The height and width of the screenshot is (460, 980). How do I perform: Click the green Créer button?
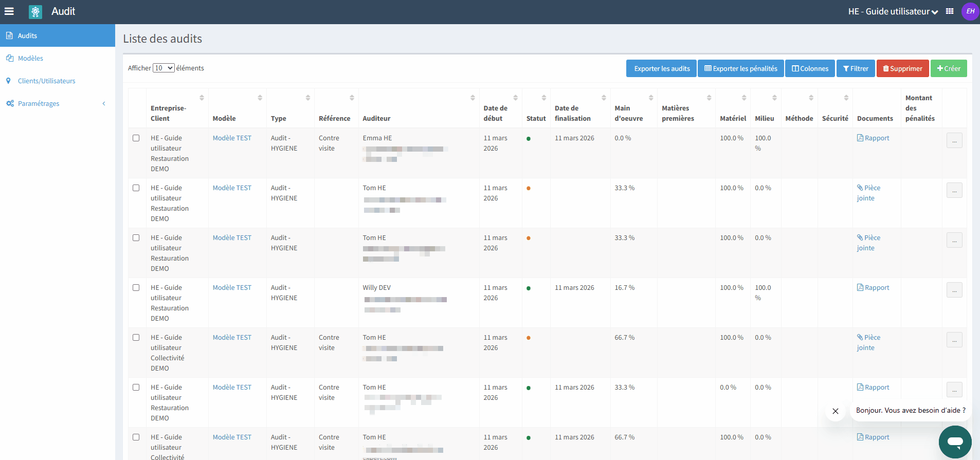pyautogui.click(x=949, y=68)
